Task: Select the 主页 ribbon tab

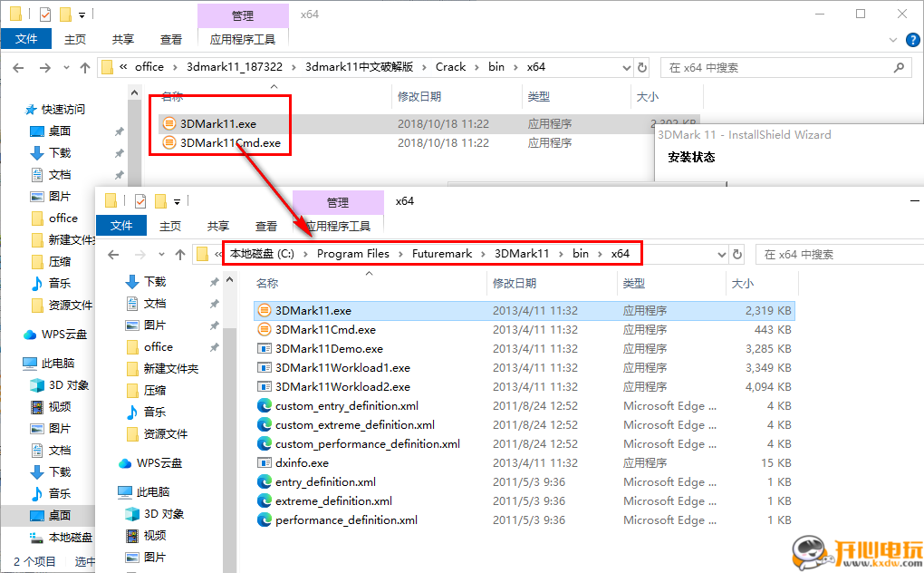Action: (x=172, y=226)
